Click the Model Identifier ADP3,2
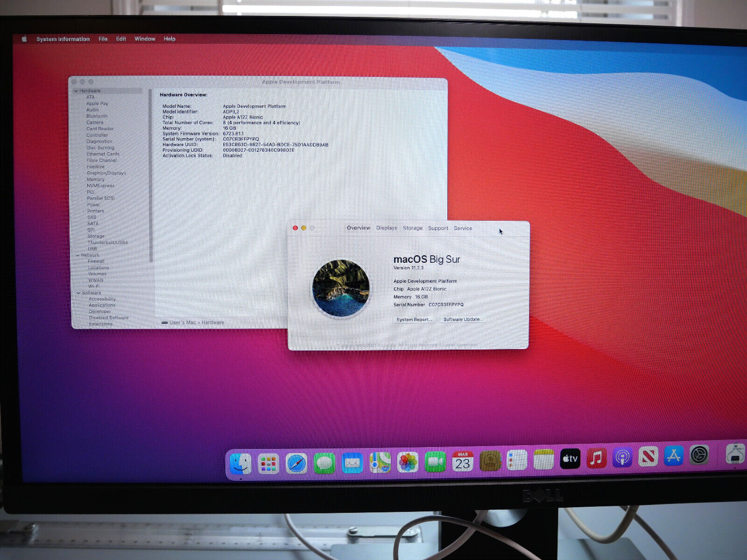747x560 pixels. pos(231,112)
